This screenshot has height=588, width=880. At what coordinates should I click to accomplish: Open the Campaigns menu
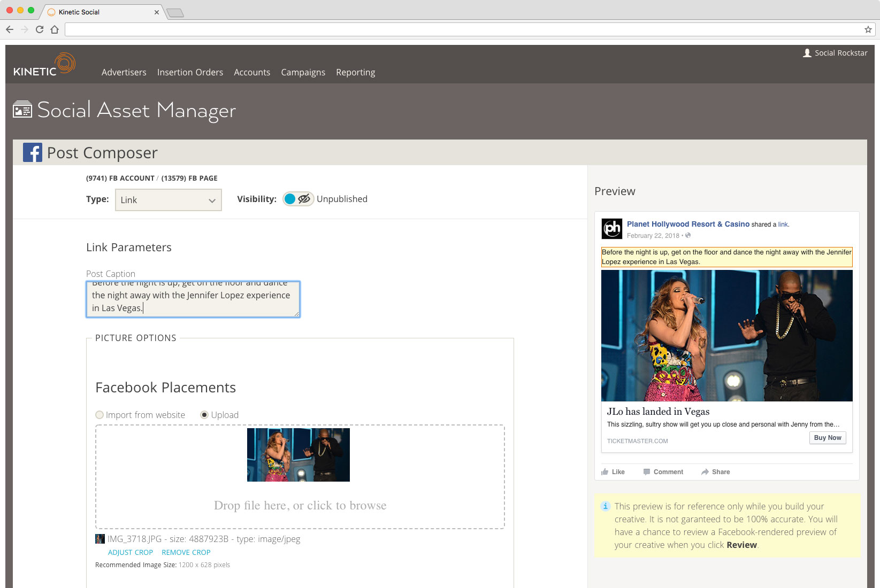pyautogui.click(x=303, y=72)
